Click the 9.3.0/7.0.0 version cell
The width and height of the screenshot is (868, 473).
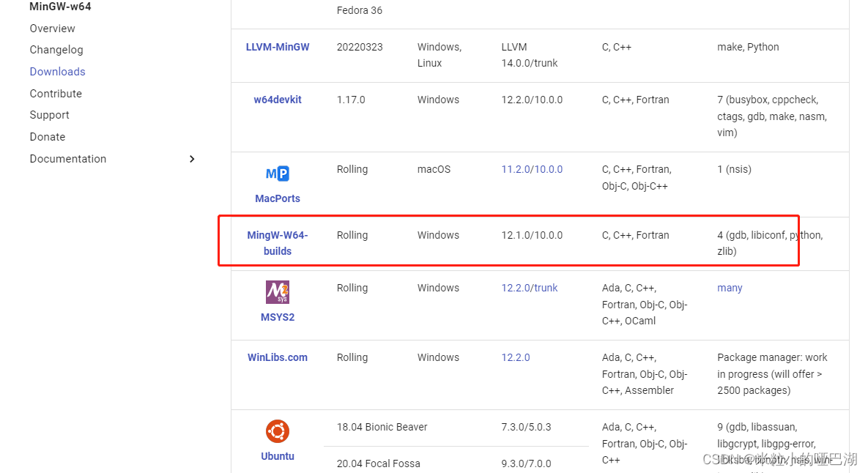pyautogui.click(x=526, y=463)
